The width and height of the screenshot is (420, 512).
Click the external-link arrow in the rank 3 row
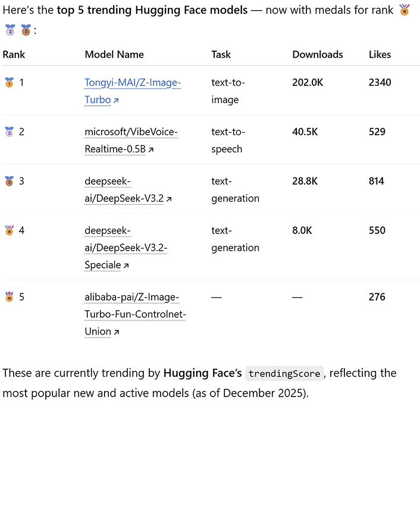(x=169, y=199)
